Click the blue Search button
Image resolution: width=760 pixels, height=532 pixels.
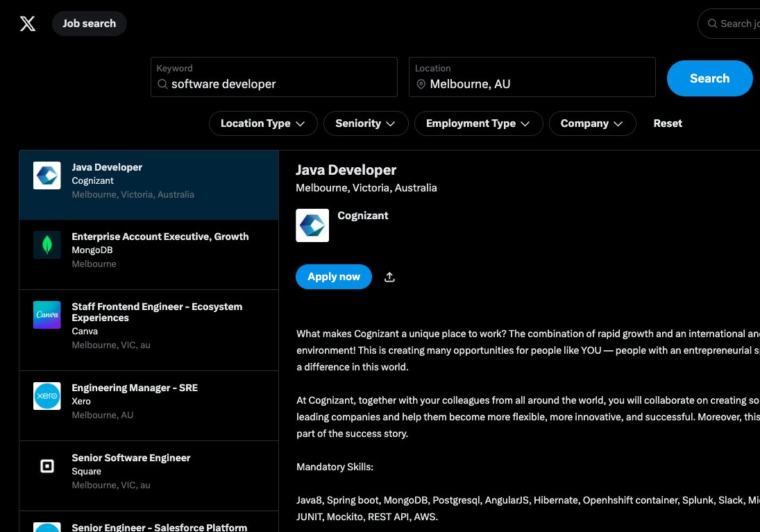[709, 78]
